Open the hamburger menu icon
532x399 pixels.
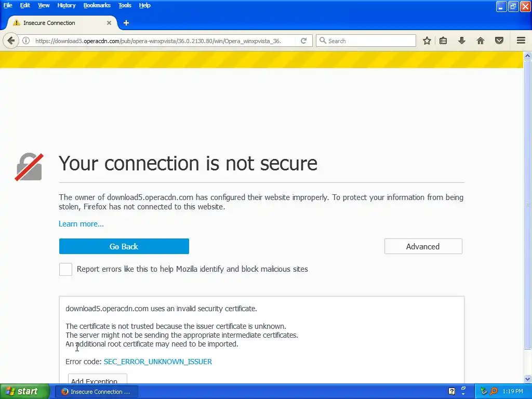(521, 41)
